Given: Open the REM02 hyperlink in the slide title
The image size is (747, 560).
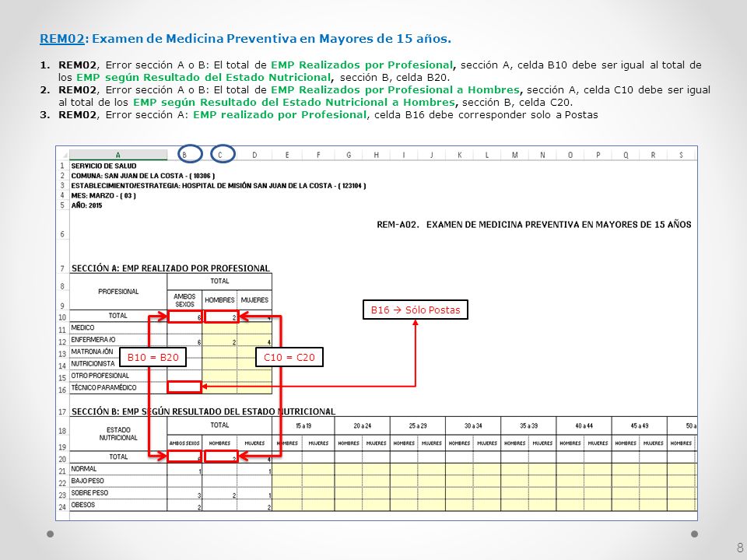Looking at the screenshot, I should pos(62,39).
